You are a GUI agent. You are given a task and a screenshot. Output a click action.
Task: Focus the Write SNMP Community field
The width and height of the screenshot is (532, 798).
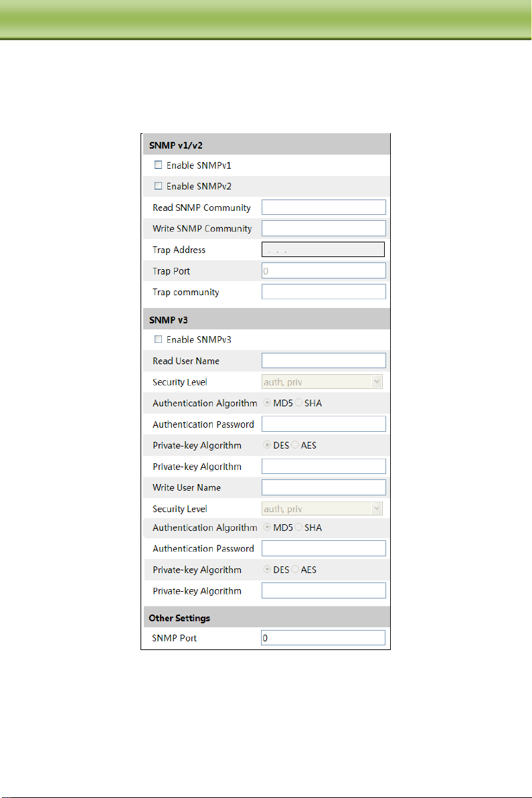coord(323,228)
